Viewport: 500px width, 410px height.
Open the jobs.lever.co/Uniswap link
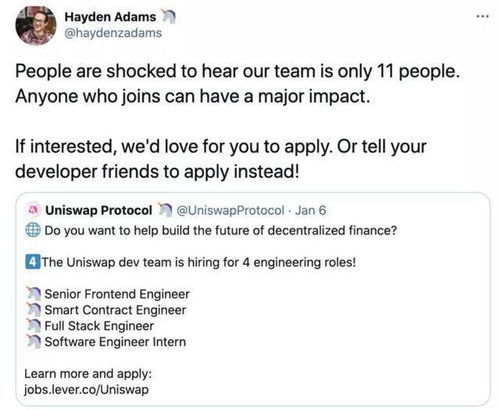(x=86, y=389)
